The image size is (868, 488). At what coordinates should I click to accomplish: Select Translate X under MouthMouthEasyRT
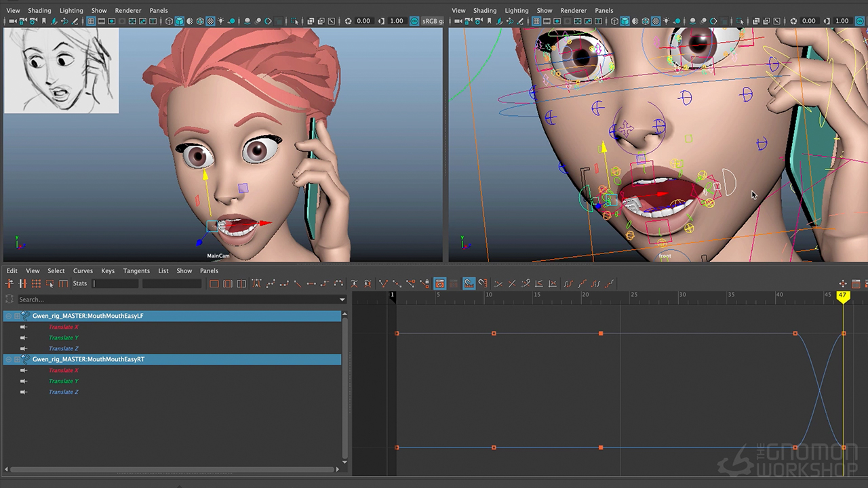[64, 370]
